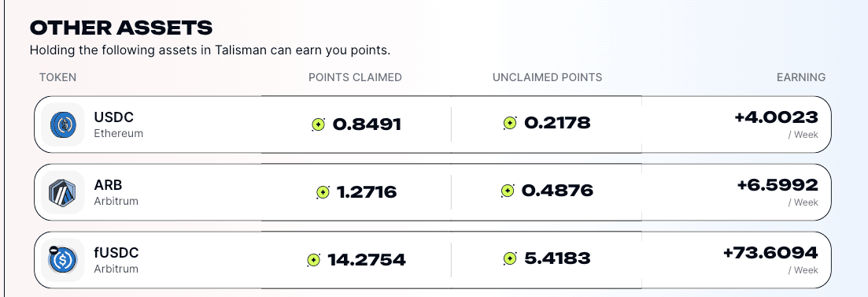Click the USDC token icon
The height and width of the screenshot is (297, 868).
click(x=62, y=124)
